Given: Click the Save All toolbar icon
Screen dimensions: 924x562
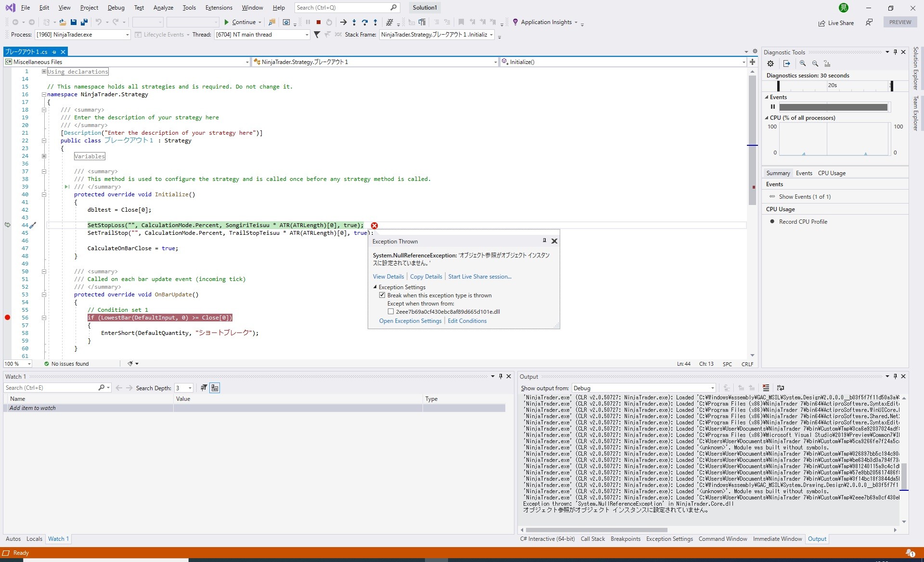Looking at the screenshot, I should coord(84,22).
